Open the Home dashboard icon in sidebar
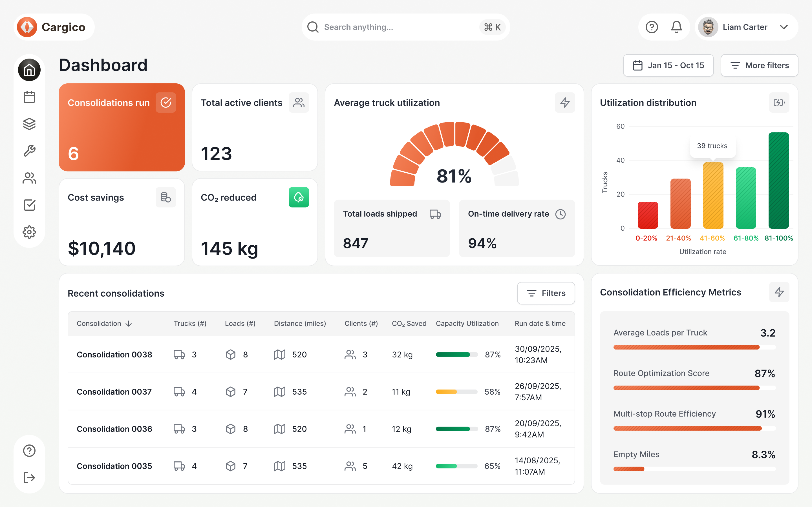This screenshot has width=812, height=507. [29, 70]
